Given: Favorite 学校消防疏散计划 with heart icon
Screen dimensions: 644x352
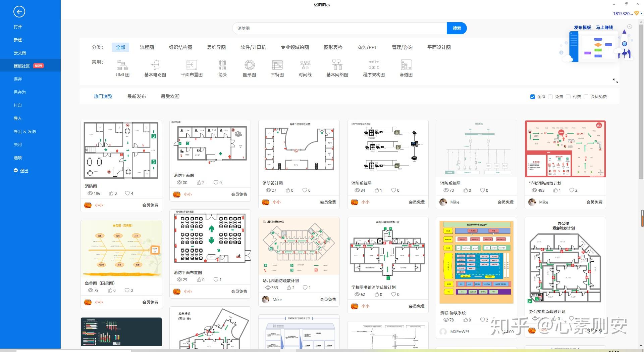Looking at the screenshot, I should point(572,190).
